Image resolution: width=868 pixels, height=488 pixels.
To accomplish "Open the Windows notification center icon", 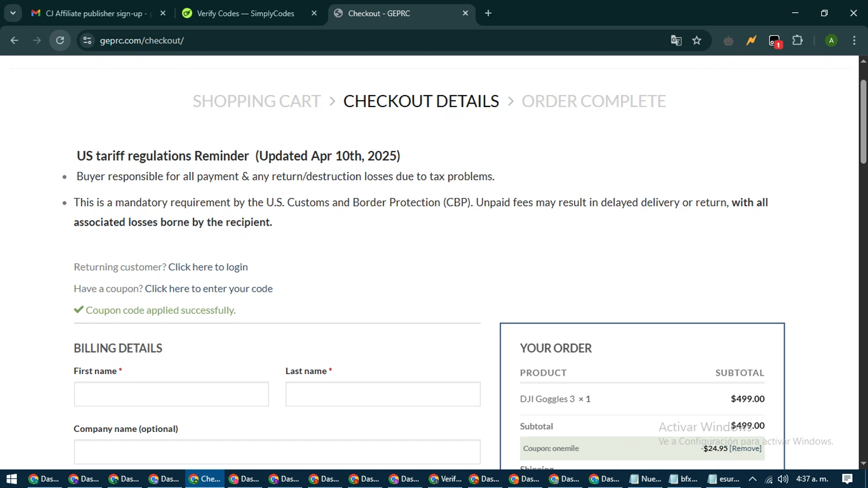I will coord(847,479).
